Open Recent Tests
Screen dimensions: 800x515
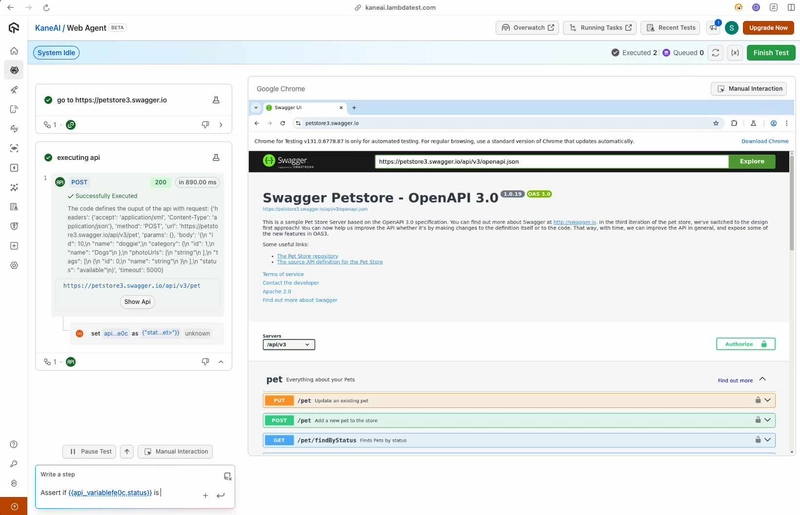[x=671, y=28]
